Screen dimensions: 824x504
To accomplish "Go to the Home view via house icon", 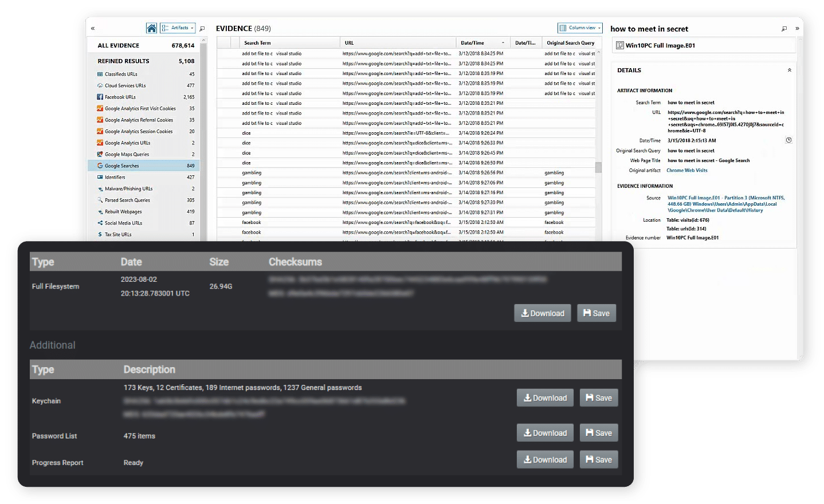I will [x=151, y=28].
